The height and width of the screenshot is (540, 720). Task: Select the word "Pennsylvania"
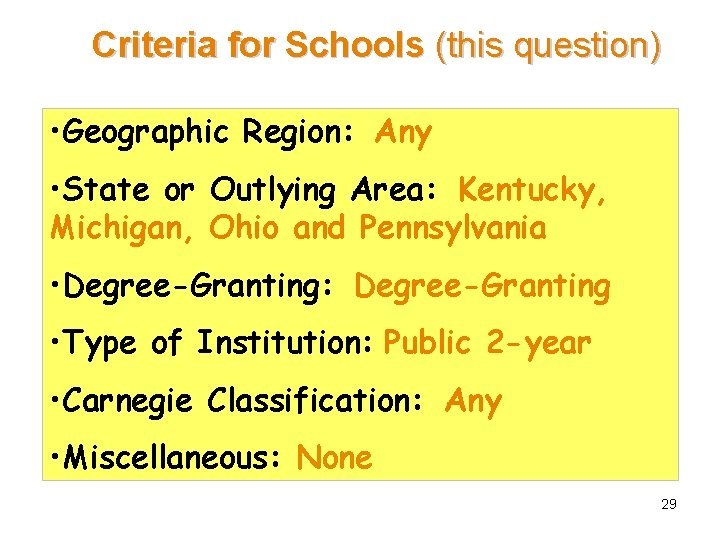pyautogui.click(x=452, y=228)
